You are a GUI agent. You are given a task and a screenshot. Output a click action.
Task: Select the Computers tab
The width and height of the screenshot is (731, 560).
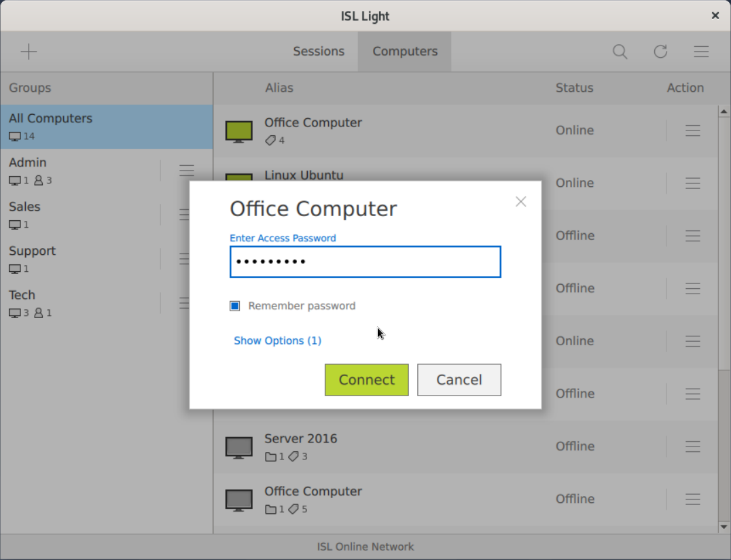click(x=404, y=51)
